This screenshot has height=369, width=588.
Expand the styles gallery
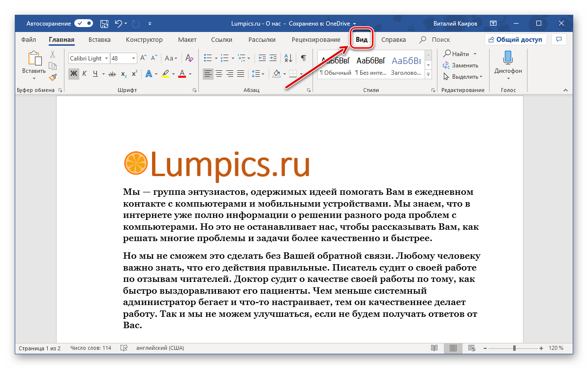point(428,75)
